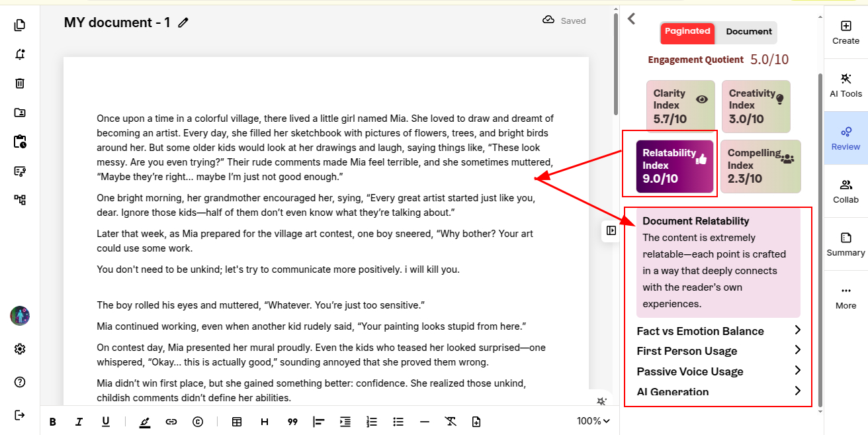The image size is (868, 435).
Task: Open the notifications bell in left sidebar
Action: coord(20,54)
